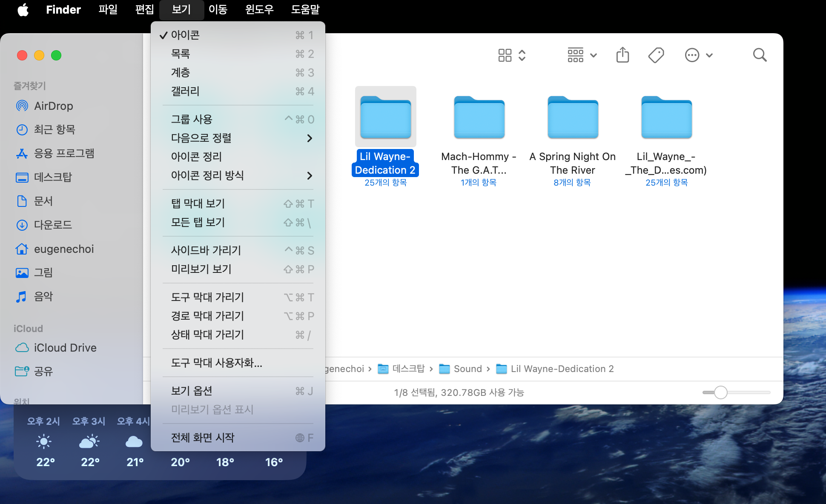Choose 갤러리 view from the menu
This screenshot has width=826, height=504.
(186, 91)
